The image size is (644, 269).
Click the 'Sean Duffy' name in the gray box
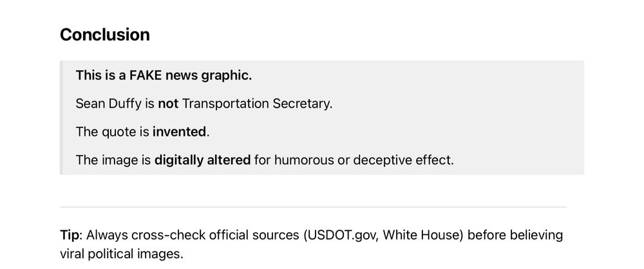click(108, 104)
